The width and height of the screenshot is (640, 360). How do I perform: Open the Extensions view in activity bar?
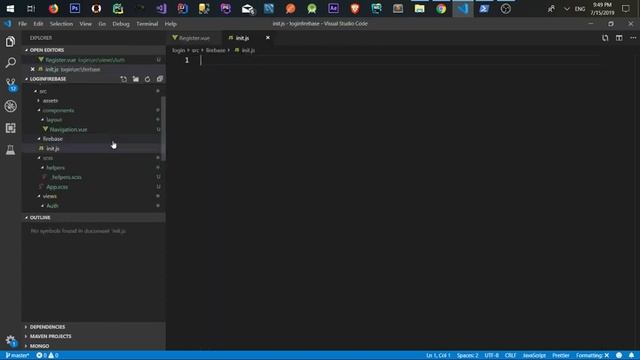point(11,128)
